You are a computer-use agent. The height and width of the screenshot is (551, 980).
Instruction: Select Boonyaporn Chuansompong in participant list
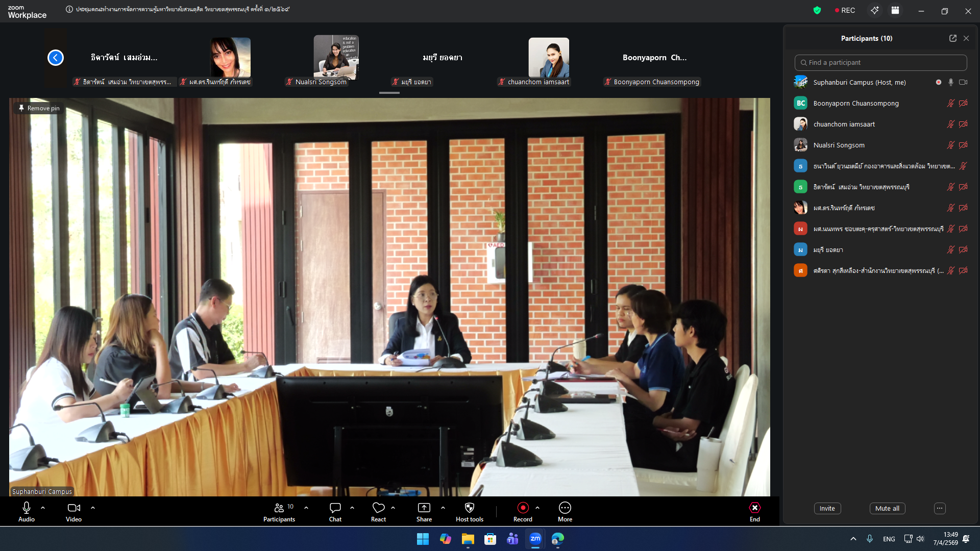pyautogui.click(x=855, y=104)
